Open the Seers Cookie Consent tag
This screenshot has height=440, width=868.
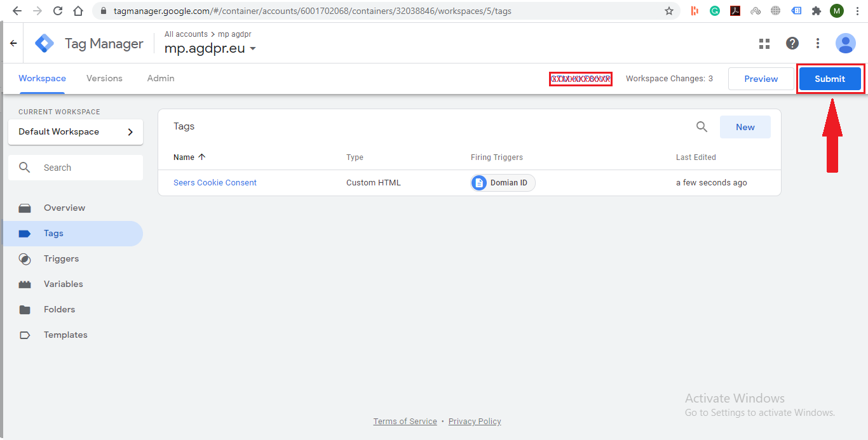(215, 182)
